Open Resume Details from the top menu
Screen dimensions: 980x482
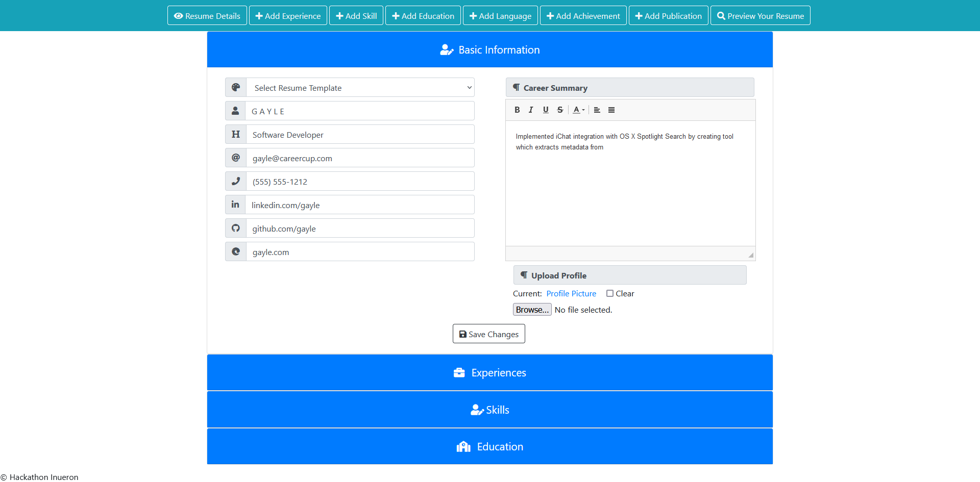[x=207, y=15]
